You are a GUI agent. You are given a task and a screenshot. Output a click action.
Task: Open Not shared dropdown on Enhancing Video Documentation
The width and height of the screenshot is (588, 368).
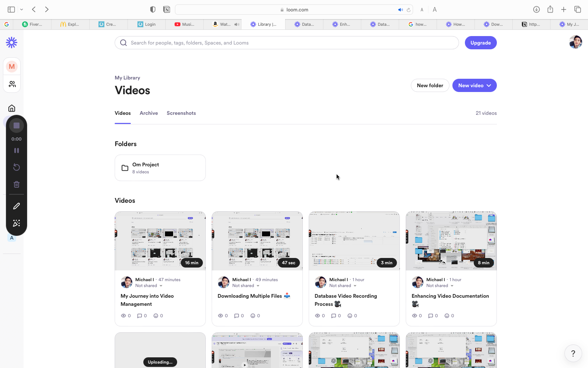440,286
